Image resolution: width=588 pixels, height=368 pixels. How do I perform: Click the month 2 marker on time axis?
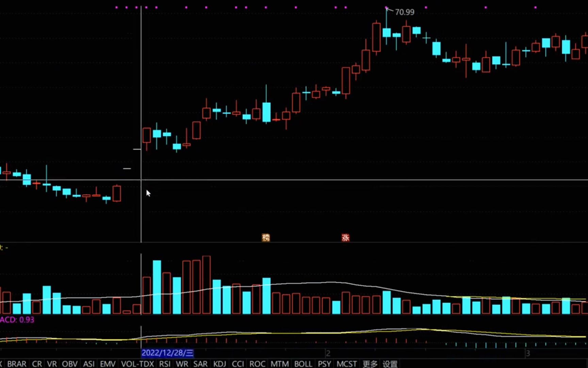[x=328, y=353]
